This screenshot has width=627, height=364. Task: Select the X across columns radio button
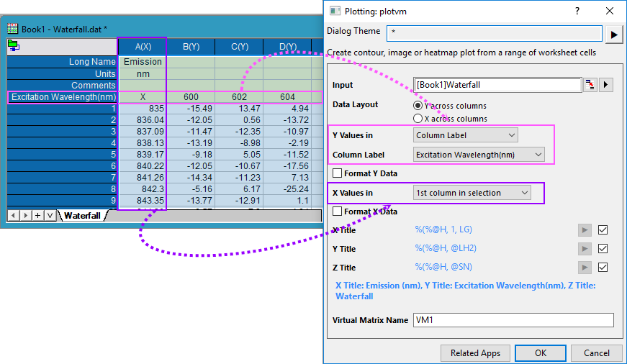tap(418, 118)
